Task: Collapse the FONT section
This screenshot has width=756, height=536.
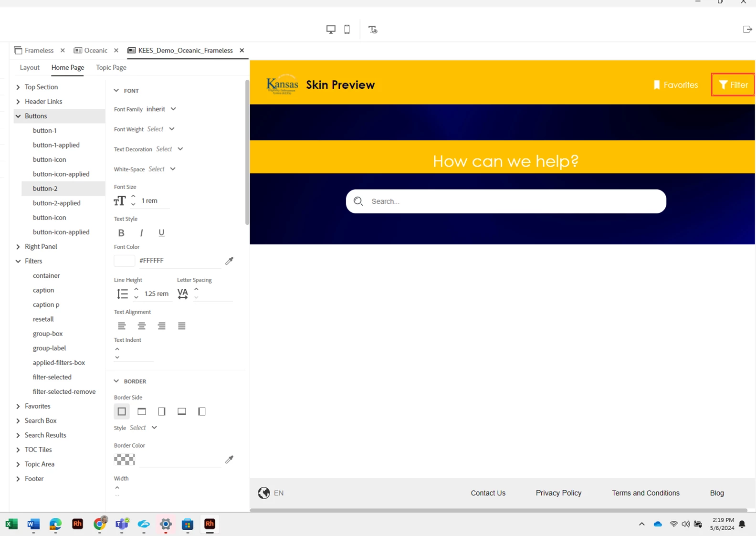Action: point(116,90)
